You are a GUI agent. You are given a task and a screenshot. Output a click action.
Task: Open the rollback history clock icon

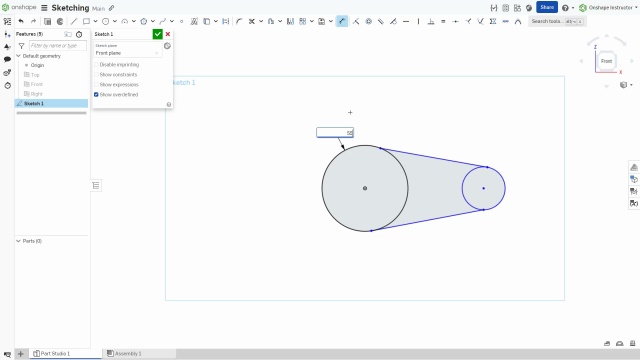79,34
